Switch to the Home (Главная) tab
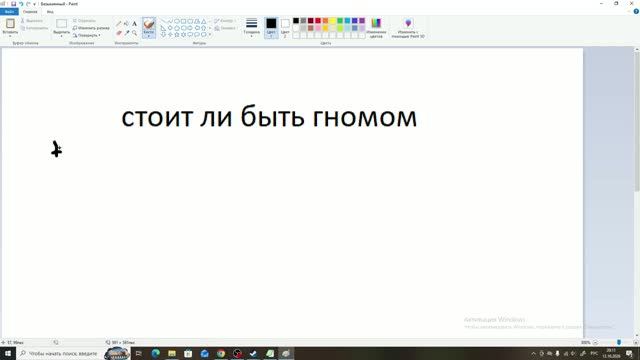This screenshot has width=640, height=360. coord(30,12)
